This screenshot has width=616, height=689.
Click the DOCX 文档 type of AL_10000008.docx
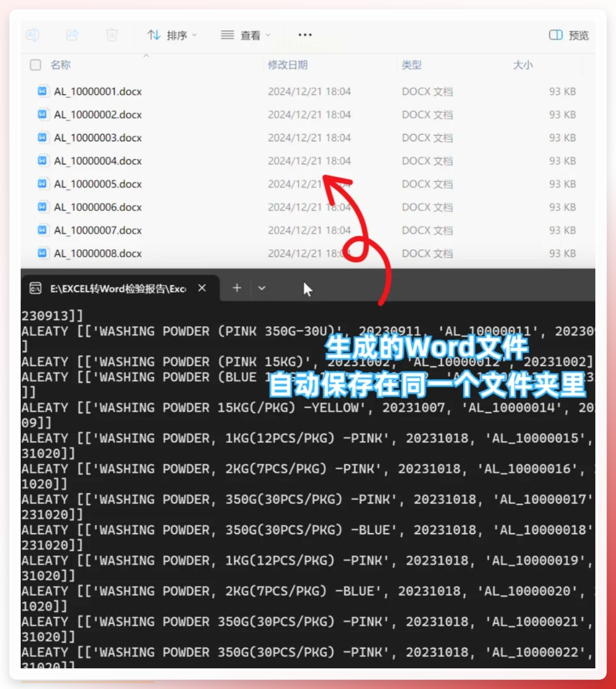click(x=427, y=254)
